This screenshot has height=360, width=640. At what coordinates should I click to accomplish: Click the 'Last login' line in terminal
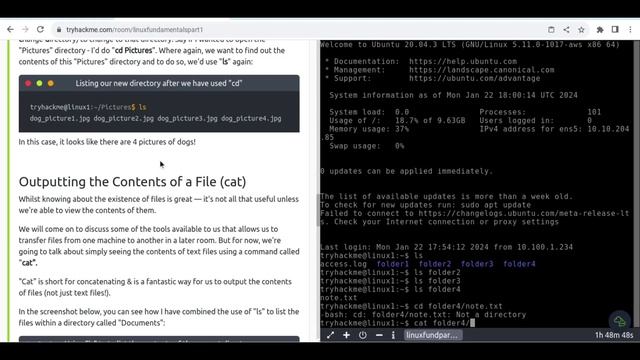click(x=447, y=247)
